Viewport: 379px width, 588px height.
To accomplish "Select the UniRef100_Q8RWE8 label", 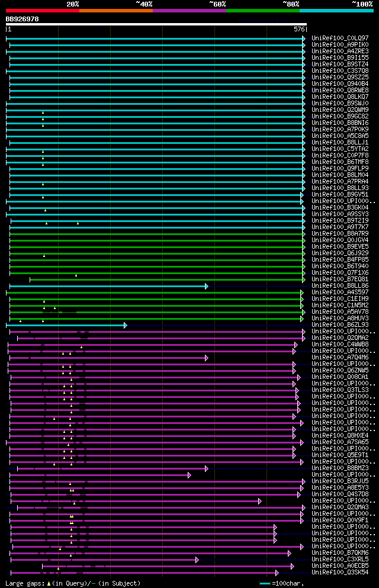I will coord(340,91).
